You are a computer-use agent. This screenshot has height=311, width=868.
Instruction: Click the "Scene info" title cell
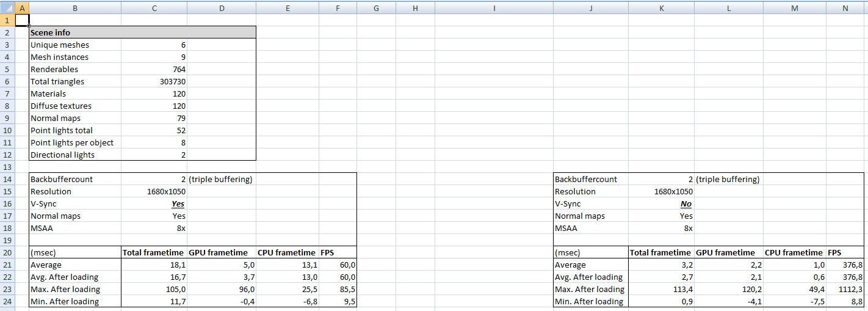tap(75, 32)
